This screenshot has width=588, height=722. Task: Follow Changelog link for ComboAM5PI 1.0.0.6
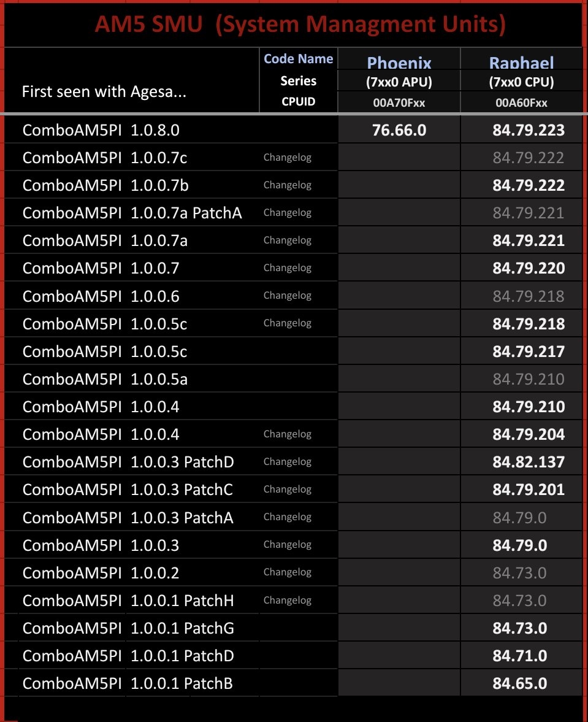coord(287,296)
